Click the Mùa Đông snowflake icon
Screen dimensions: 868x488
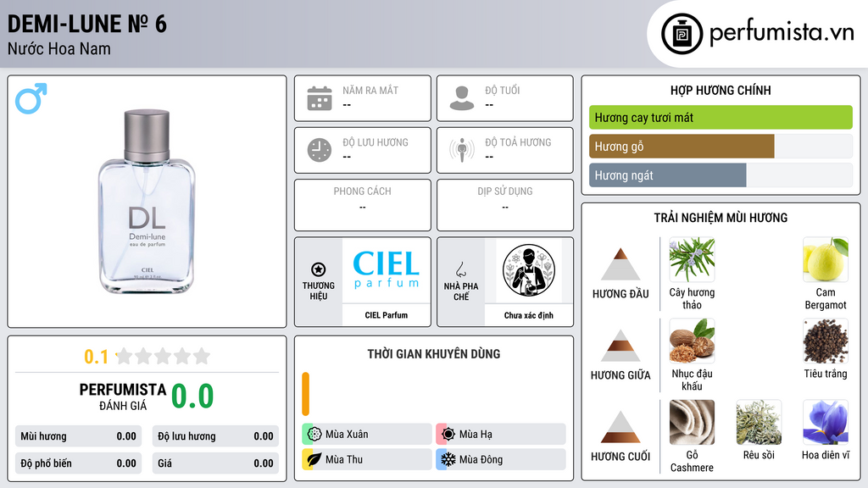tap(448, 459)
